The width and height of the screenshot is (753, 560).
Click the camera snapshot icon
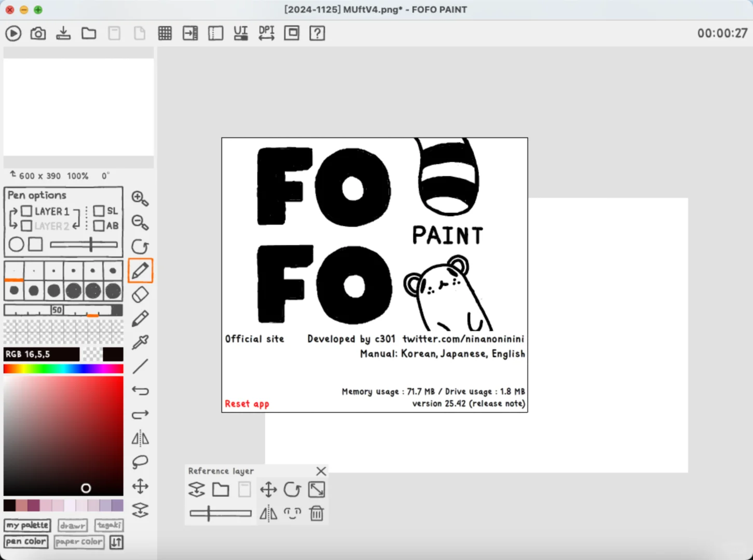tap(38, 34)
